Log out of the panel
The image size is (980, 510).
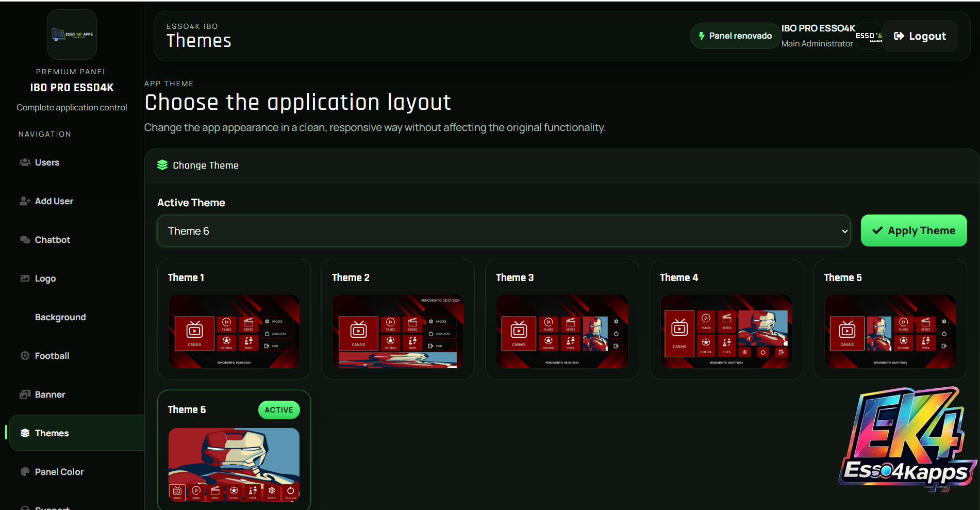point(920,36)
